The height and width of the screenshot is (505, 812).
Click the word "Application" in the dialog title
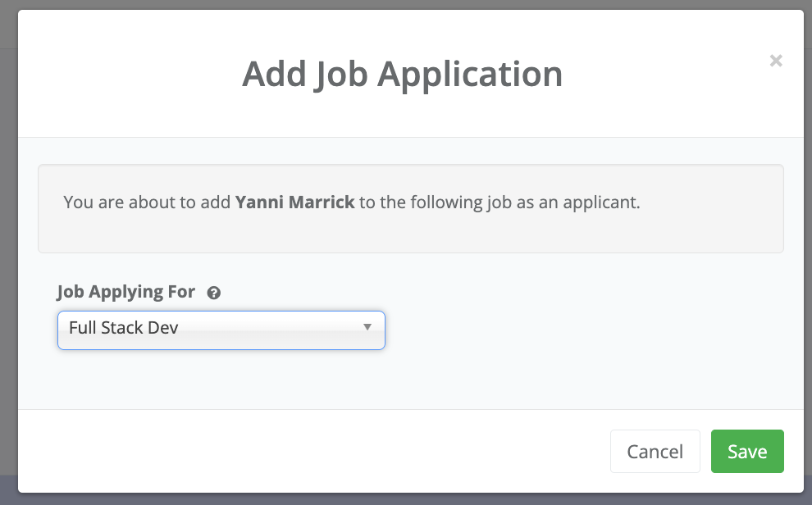pyautogui.click(x=470, y=74)
